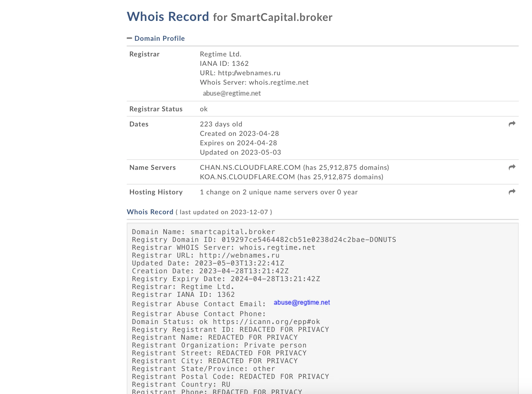Viewport: 532px width, 394px height.
Task: Click 'last updated on 2023-12-07' text
Action: tap(224, 212)
